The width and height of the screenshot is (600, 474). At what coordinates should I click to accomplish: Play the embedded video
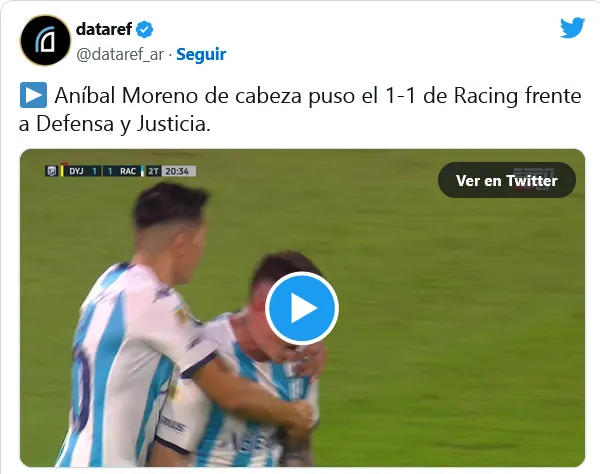pos(302,308)
